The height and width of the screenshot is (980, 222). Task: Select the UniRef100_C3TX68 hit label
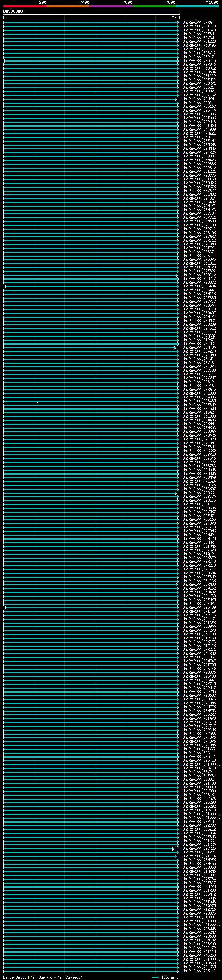pos(199,179)
